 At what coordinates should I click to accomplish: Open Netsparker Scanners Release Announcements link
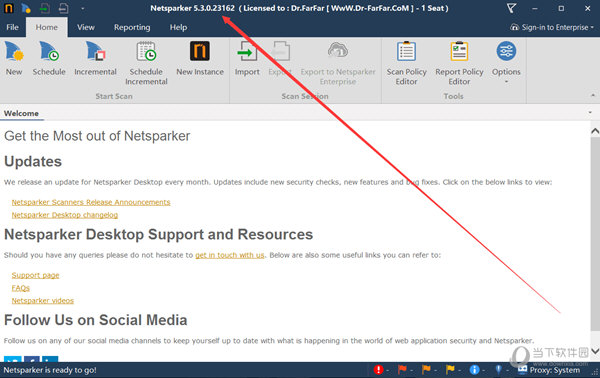[91, 202]
